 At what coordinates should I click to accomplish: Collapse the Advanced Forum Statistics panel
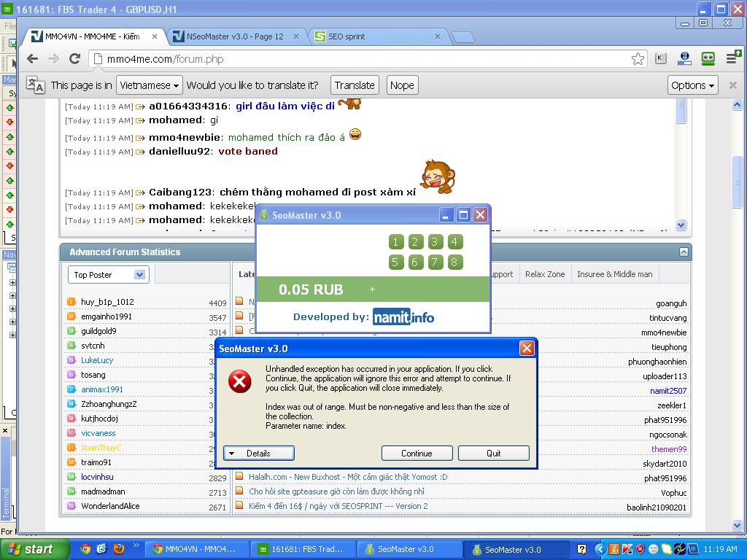[x=684, y=252]
